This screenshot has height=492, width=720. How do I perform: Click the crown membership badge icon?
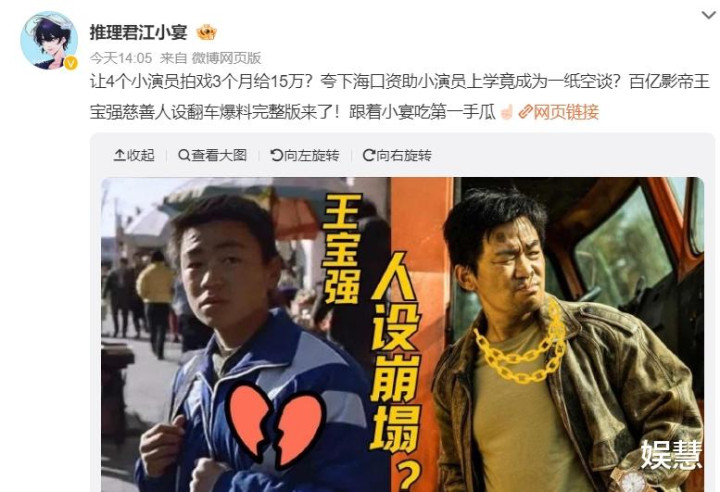[206, 33]
